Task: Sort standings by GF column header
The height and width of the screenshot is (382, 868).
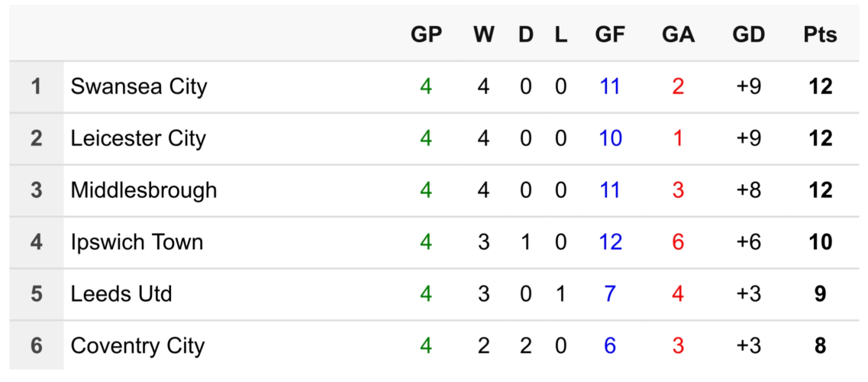Action: 610,34
